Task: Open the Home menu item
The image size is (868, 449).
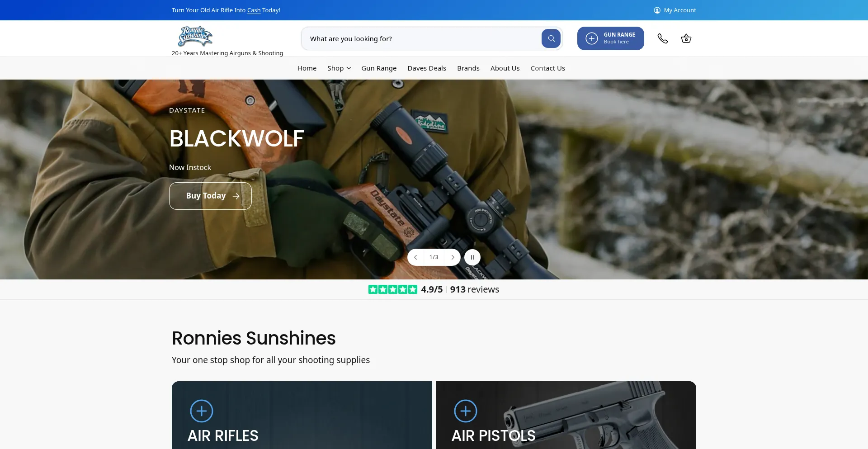Action: (307, 68)
